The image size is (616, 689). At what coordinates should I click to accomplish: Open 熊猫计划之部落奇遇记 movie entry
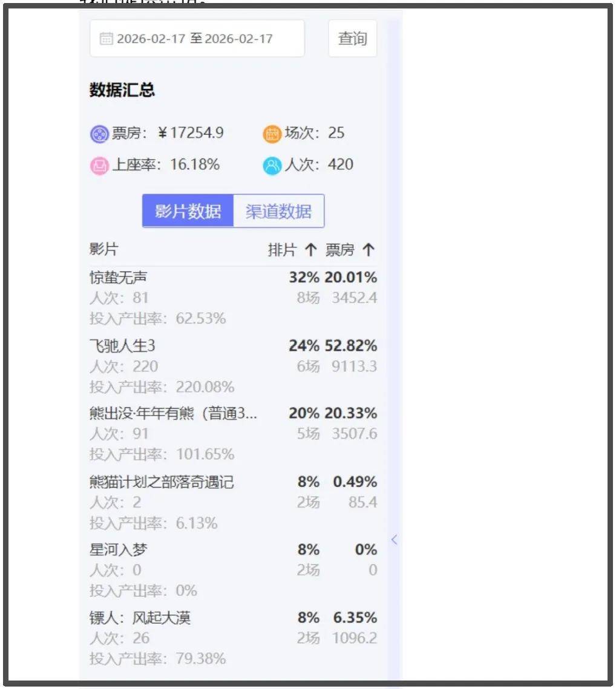click(x=162, y=482)
